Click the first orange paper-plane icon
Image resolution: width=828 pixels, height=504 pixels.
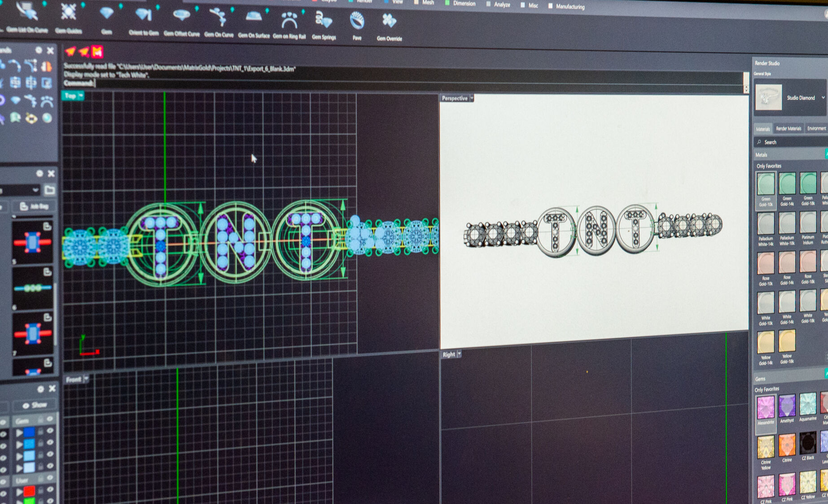coord(70,51)
